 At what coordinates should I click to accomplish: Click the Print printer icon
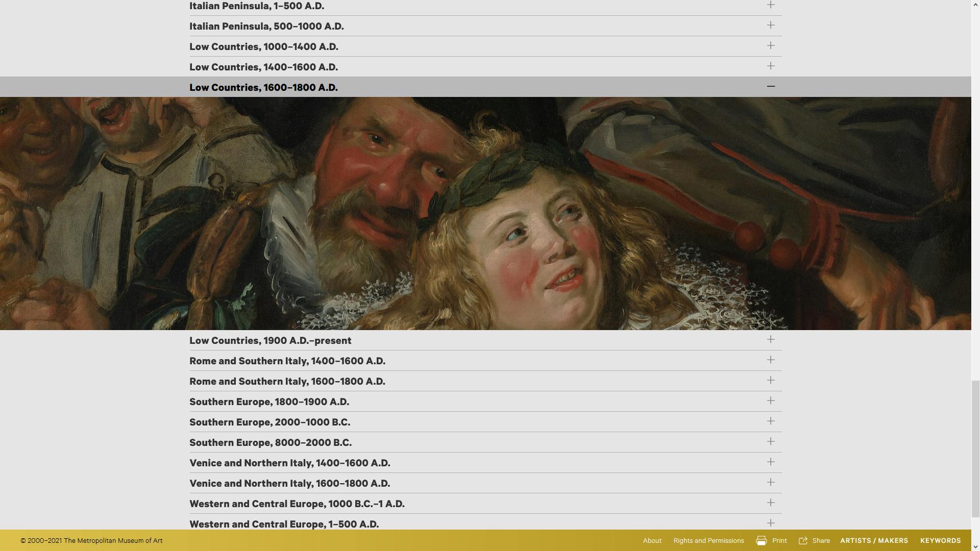pos(761,541)
